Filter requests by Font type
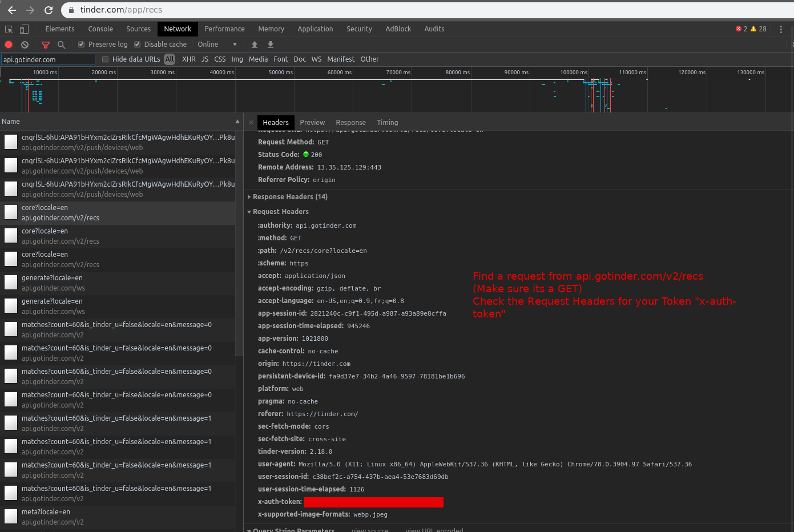This screenshot has height=532, width=794. point(281,59)
